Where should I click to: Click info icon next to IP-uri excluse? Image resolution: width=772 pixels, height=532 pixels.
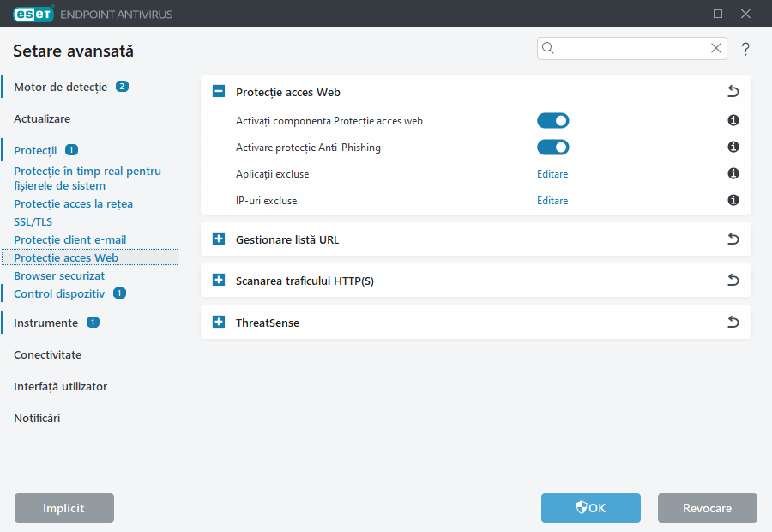[733, 201]
